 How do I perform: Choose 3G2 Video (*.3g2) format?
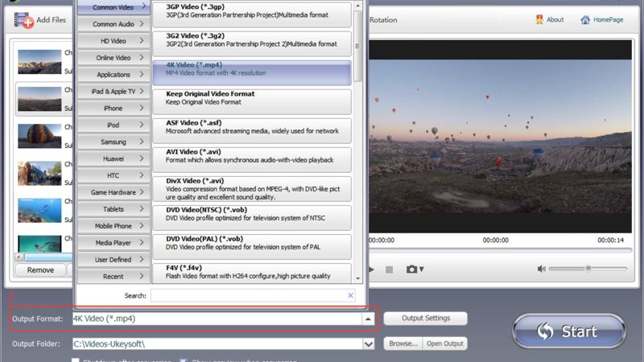(x=252, y=43)
